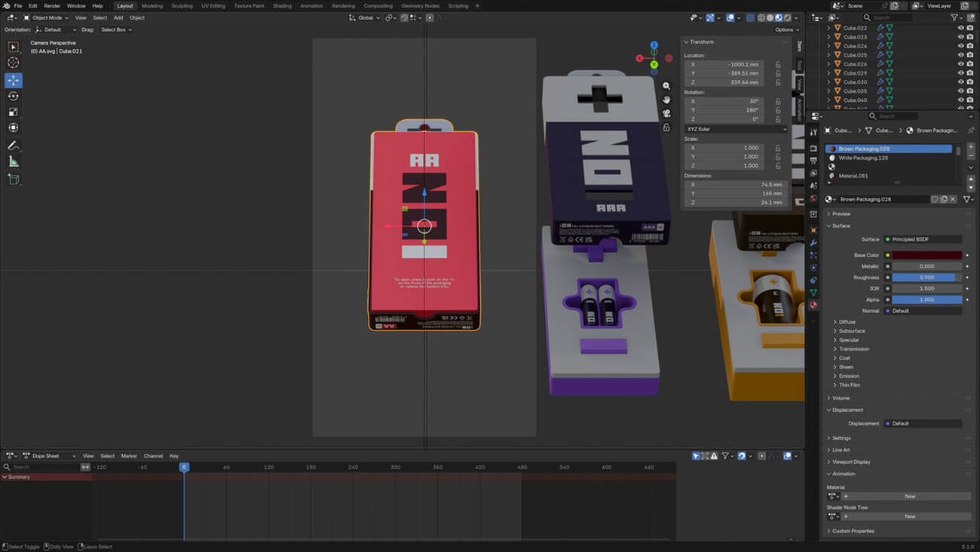Open the Object Mode dropdown

click(x=47, y=17)
